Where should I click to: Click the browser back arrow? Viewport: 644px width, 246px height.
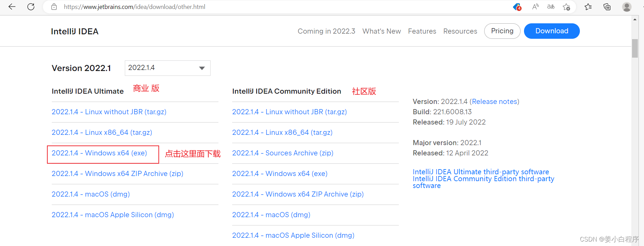(12, 7)
